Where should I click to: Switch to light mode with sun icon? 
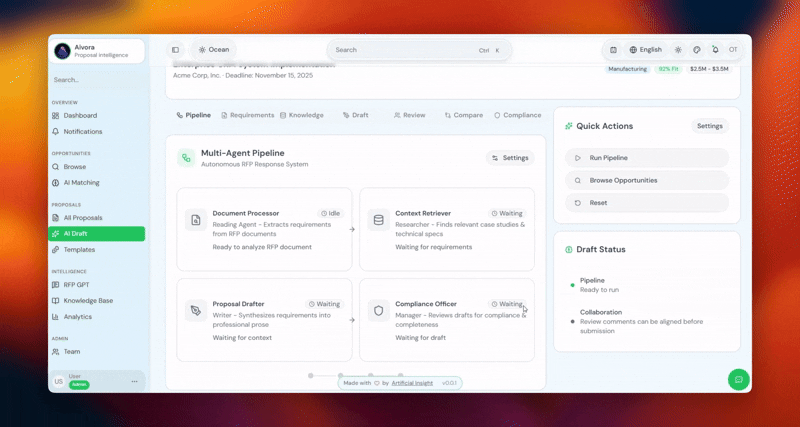[678, 50]
